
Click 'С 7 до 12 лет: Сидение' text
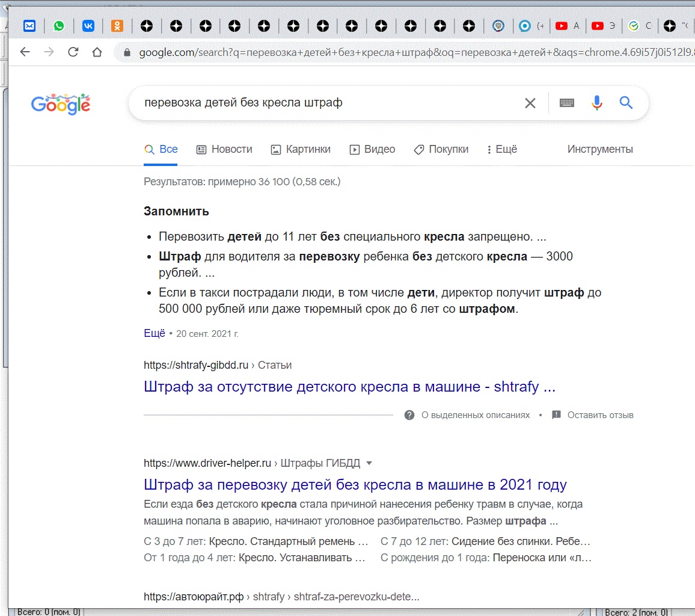pos(485,541)
